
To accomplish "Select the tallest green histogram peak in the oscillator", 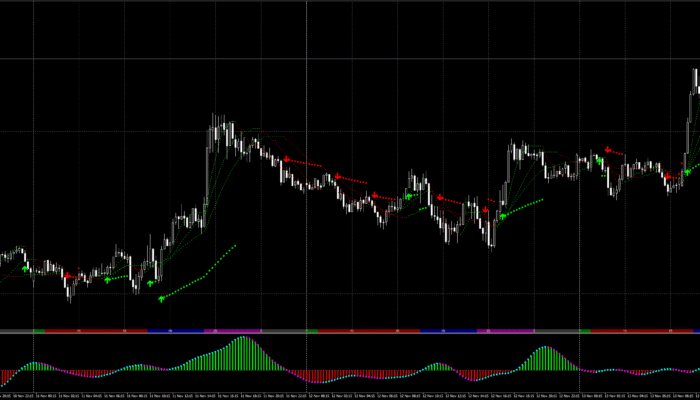I will tap(242, 352).
